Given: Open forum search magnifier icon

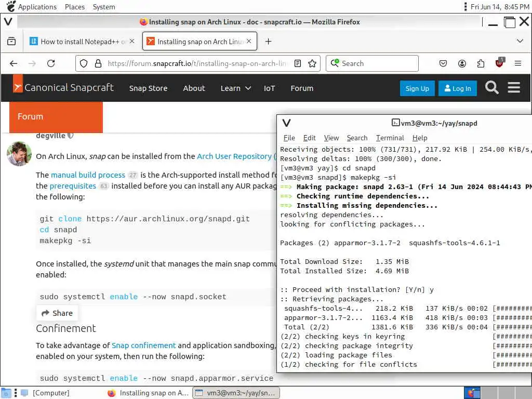Looking at the screenshot, I should (491, 87).
